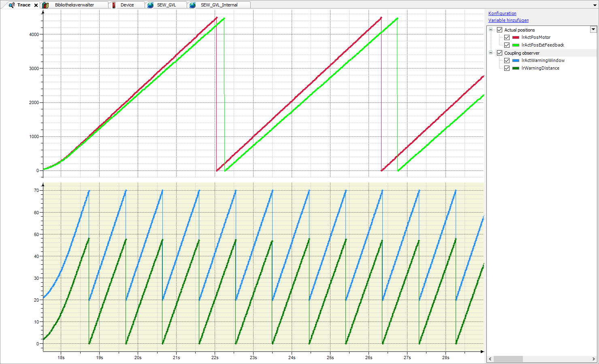Open the variable list dropdown arrow
Viewport: 599px width, 364px height.
click(x=593, y=29)
